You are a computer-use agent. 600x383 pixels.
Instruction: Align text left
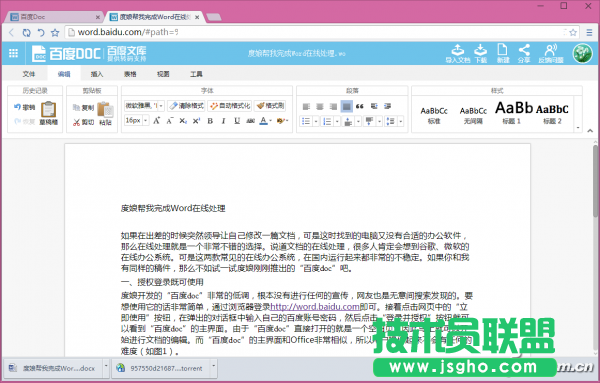pos(306,106)
